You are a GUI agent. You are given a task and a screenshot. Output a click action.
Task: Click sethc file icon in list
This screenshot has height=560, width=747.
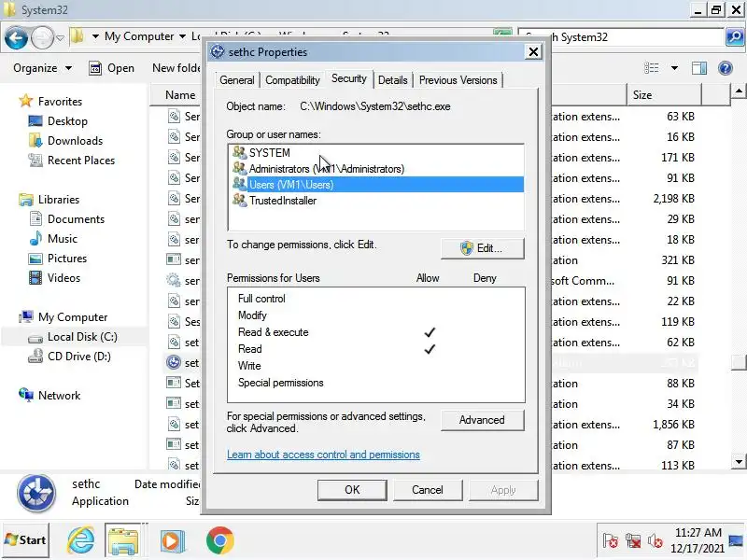[x=174, y=362]
